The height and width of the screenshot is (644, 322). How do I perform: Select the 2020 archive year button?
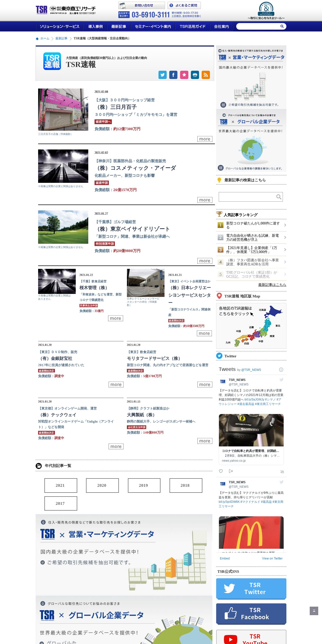(x=102, y=485)
